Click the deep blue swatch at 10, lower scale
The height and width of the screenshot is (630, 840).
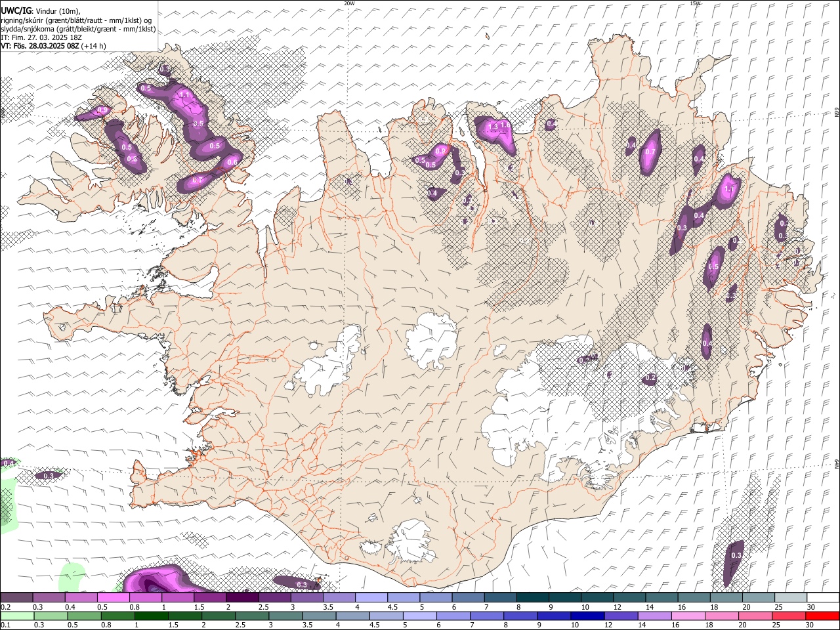tap(587, 616)
